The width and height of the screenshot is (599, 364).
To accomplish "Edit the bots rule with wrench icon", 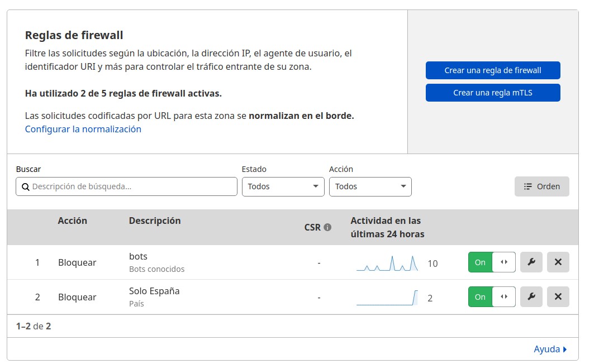I will 531,262.
